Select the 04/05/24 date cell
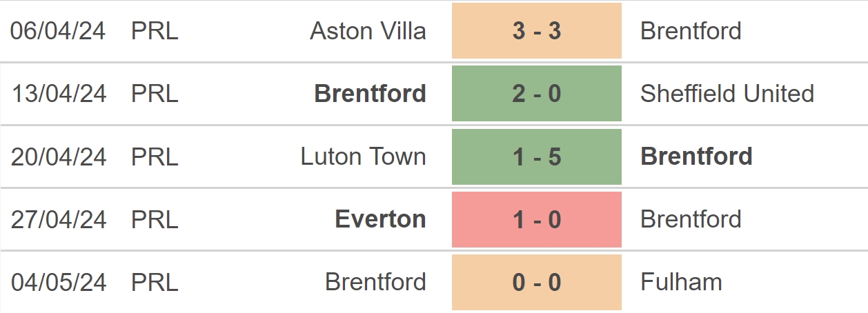This screenshot has width=868, height=313. [59, 282]
